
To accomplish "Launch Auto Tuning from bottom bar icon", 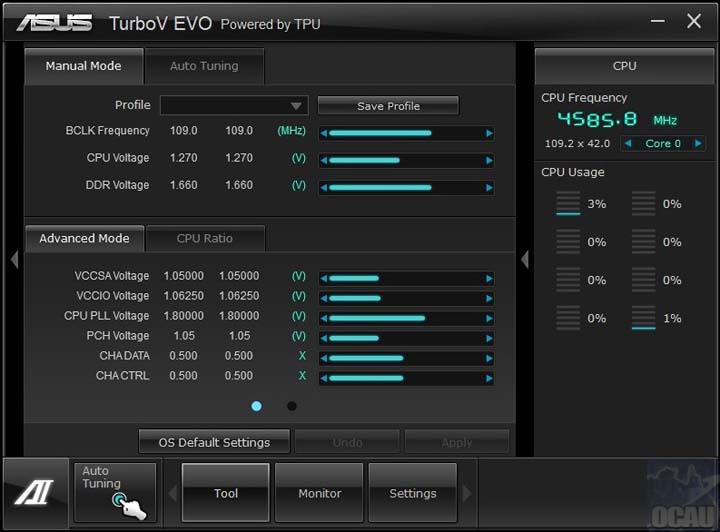I will tap(115, 493).
